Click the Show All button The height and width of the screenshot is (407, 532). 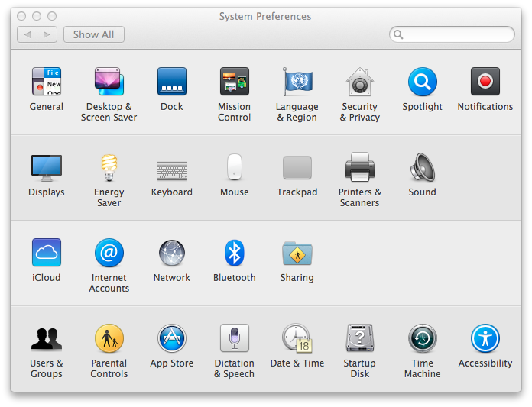tap(94, 34)
